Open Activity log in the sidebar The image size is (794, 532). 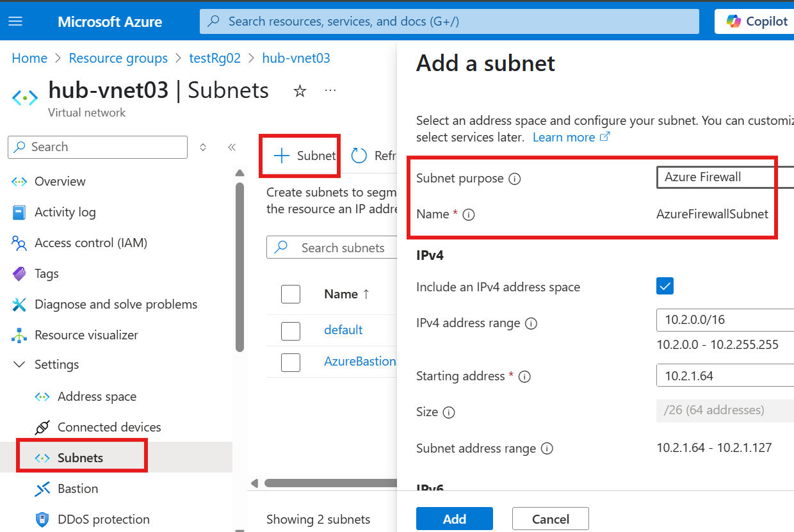tap(65, 212)
